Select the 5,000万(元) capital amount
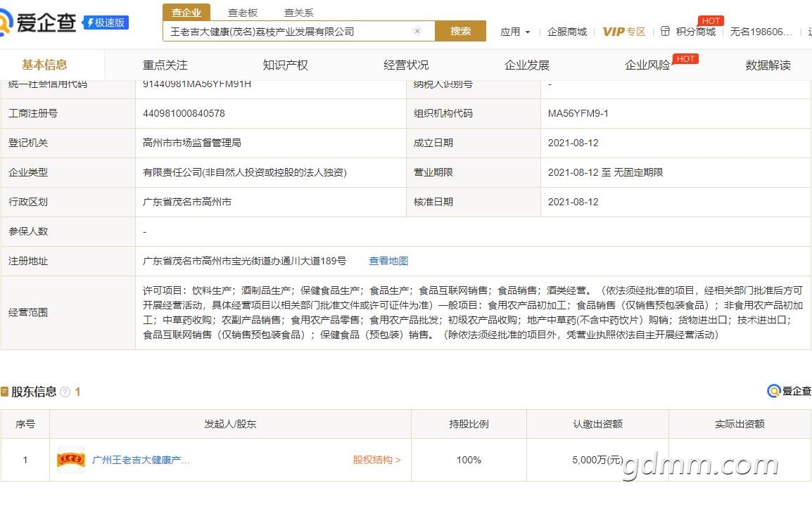Image resolution: width=812 pixels, height=509 pixels. (597, 460)
